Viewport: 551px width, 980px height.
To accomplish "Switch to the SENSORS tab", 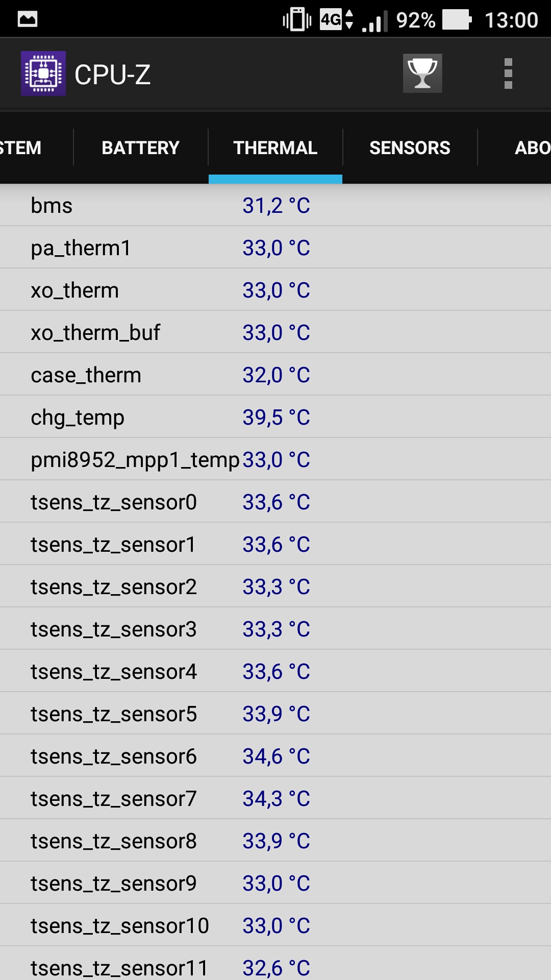I will pyautogui.click(x=410, y=148).
